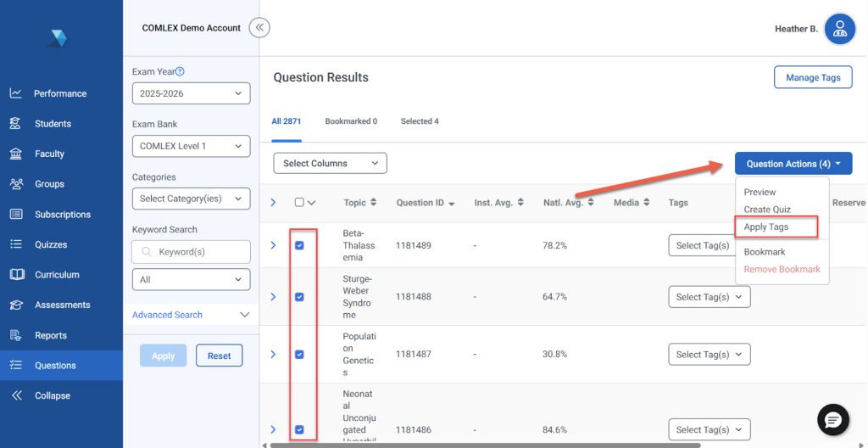The image size is (868, 448).
Task: Collapse the filter panel with double-chevron button
Action: tap(259, 28)
